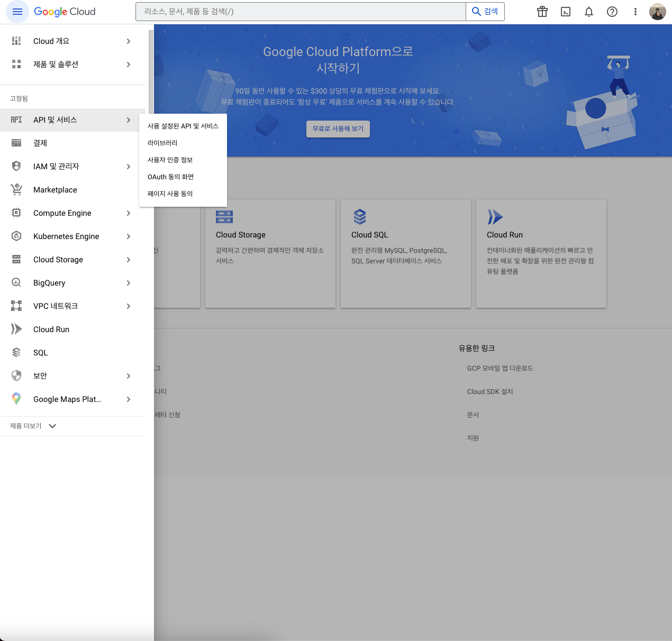Click the Cloud Run card icon
The image size is (672, 641).
(x=495, y=217)
